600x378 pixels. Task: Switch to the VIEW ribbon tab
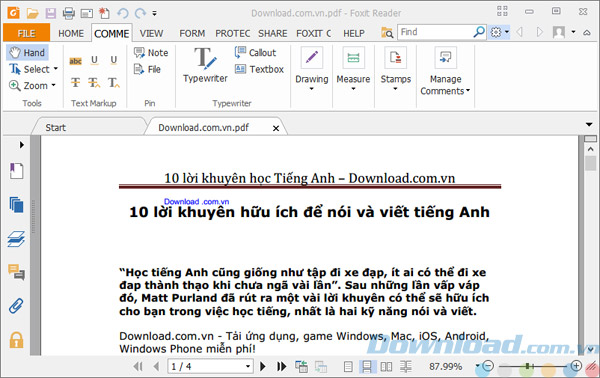click(x=151, y=34)
